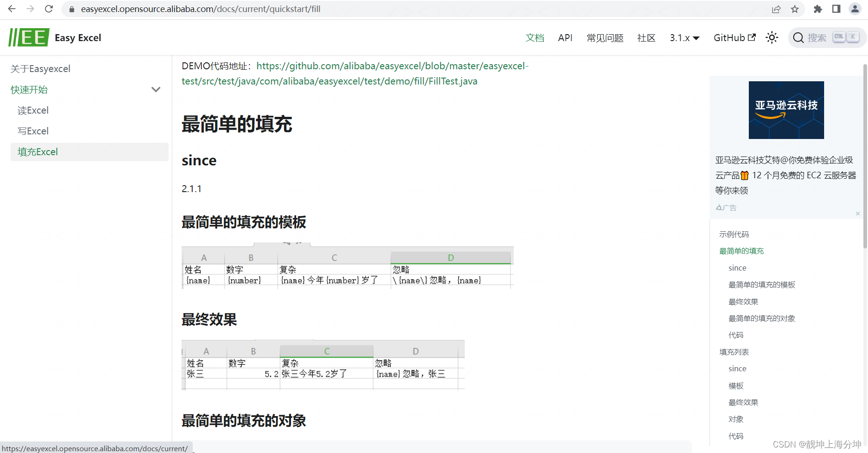Image resolution: width=868 pixels, height=453 pixels.
Task: Open the 3.1.x version dropdown
Action: tap(685, 38)
